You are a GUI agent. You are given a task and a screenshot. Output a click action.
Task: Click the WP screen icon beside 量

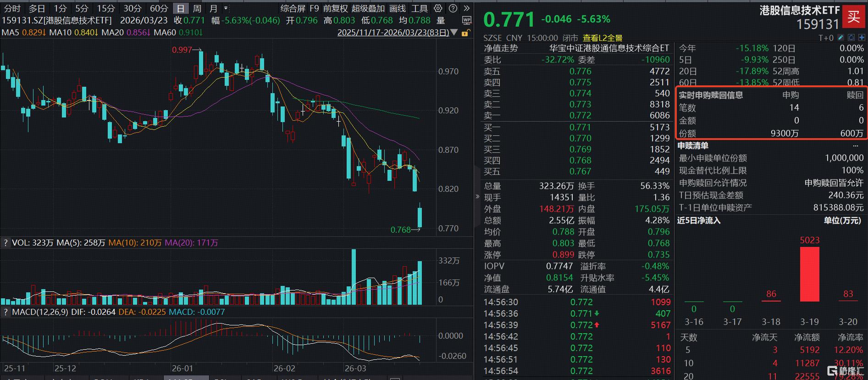click(x=466, y=20)
